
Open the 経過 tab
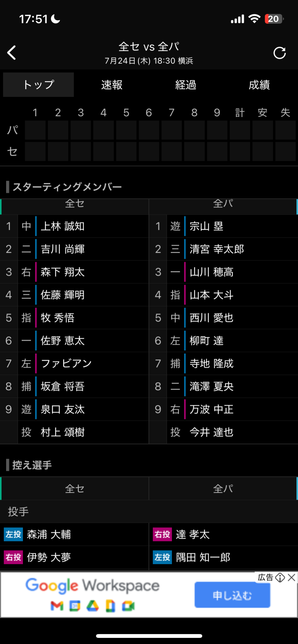[x=186, y=85]
